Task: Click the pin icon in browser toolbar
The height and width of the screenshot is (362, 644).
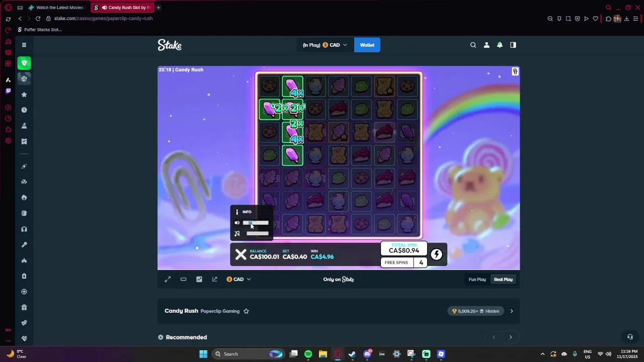Action: click(559, 19)
